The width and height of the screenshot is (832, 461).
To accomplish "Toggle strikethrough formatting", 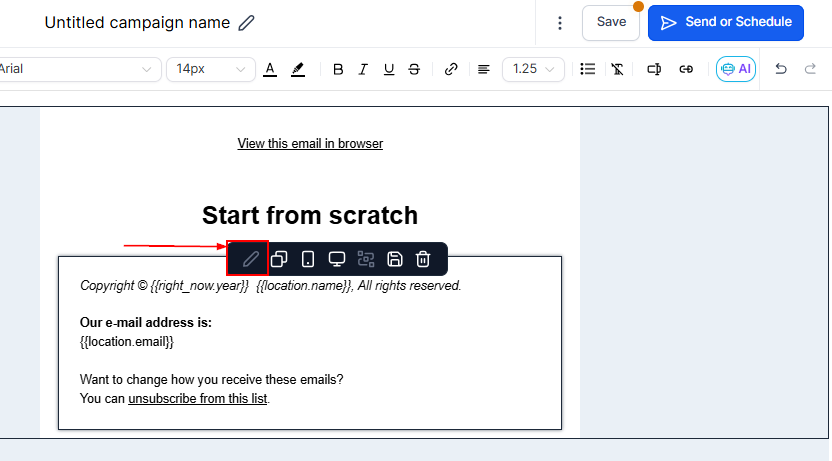I will [414, 69].
